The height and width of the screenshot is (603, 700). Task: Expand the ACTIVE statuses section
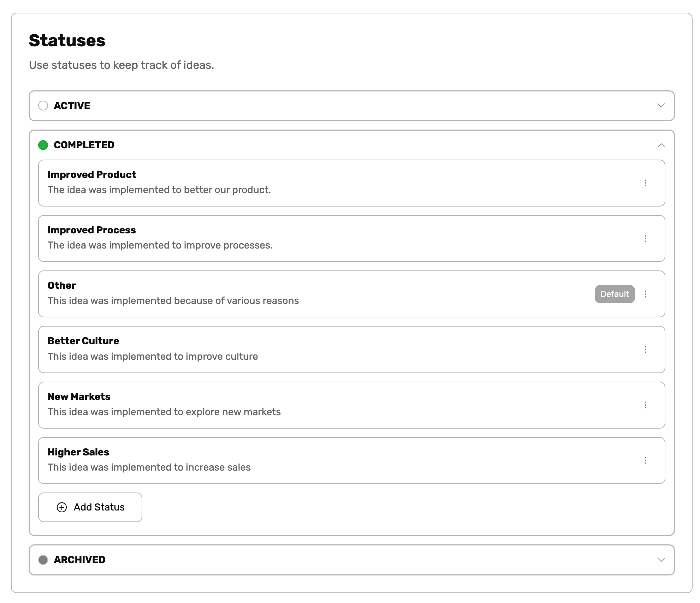click(x=661, y=106)
